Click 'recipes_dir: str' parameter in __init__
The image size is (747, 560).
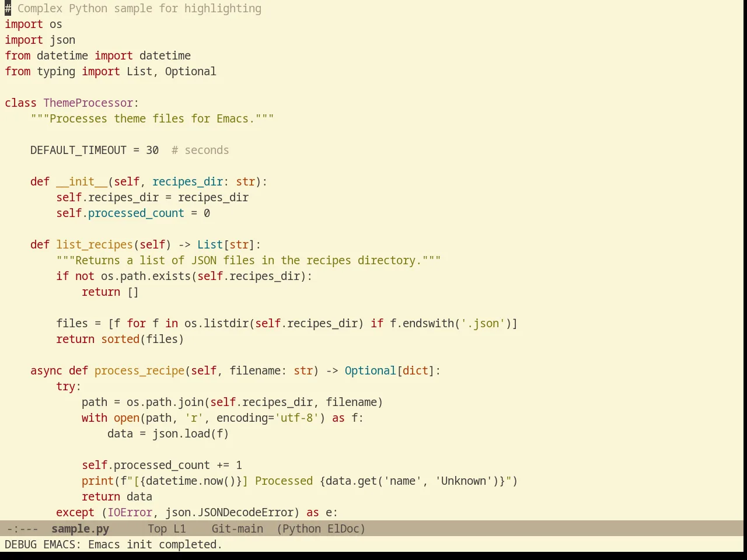point(204,181)
